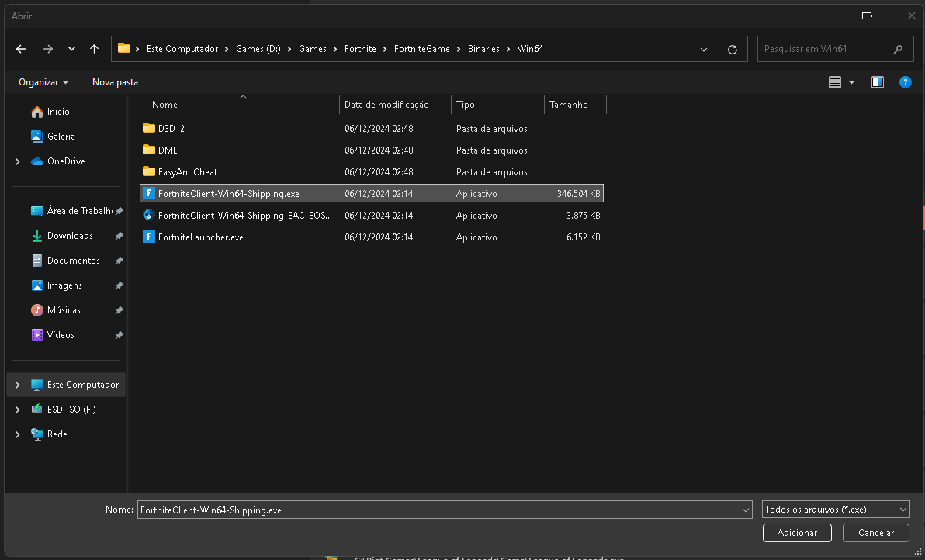Unpin Downloads using its pin icon

click(119, 236)
